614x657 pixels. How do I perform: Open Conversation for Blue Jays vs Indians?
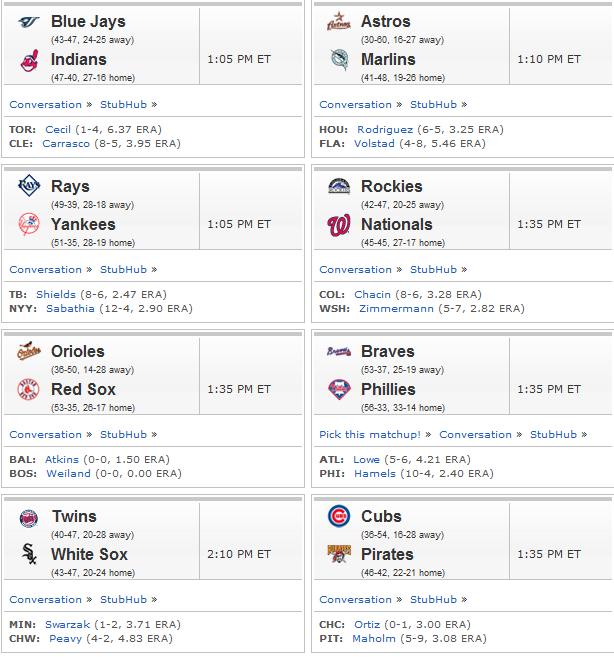(46, 104)
